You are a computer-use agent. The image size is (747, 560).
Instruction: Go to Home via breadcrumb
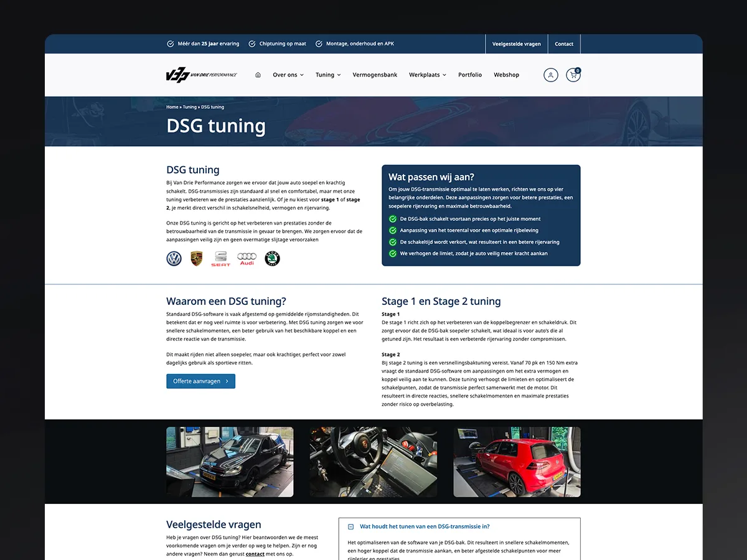pos(172,107)
